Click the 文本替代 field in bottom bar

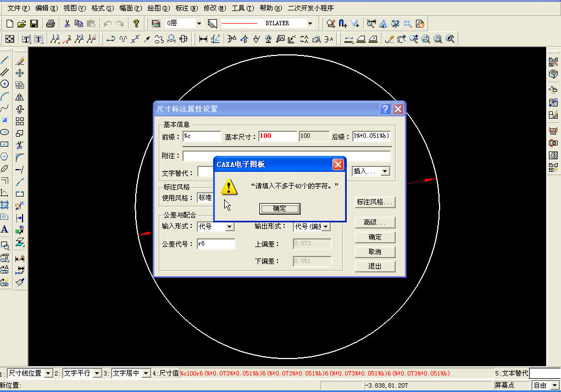(x=545, y=373)
